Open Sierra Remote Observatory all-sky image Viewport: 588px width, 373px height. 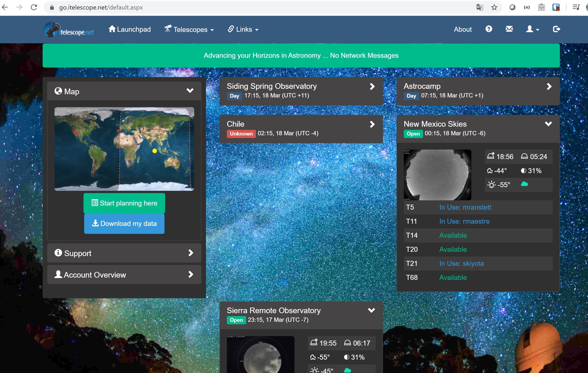pyautogui.click(x=260, y=354)
